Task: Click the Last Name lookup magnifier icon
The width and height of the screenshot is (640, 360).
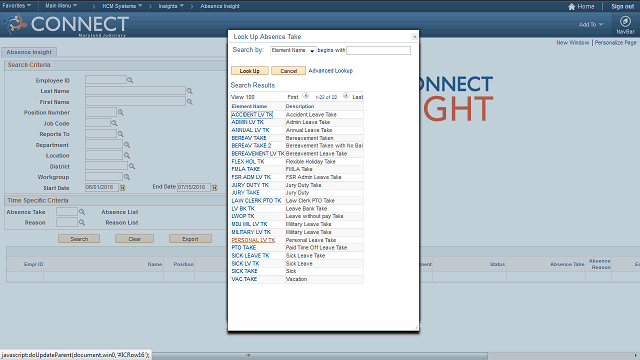Action: (x=189, y=91)
